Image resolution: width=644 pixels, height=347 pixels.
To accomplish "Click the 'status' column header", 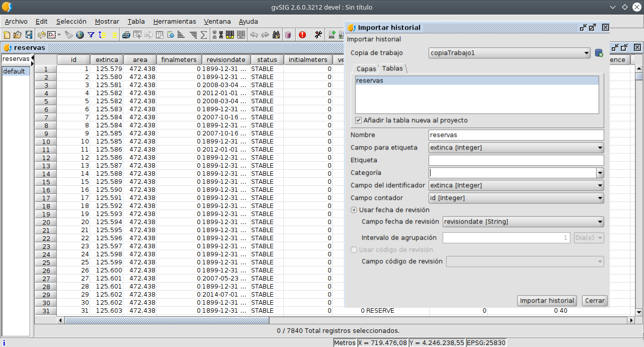I will click(x=267, y=59).
